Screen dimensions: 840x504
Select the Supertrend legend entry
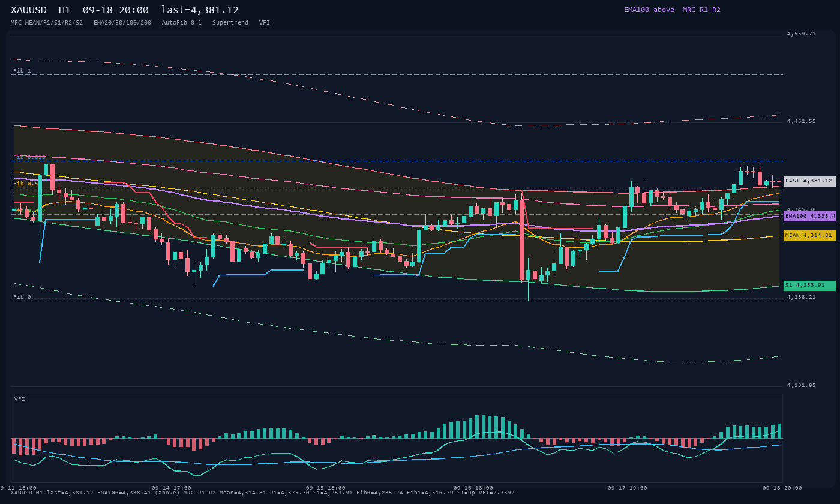pyautogui.click(x=230, y=23)
